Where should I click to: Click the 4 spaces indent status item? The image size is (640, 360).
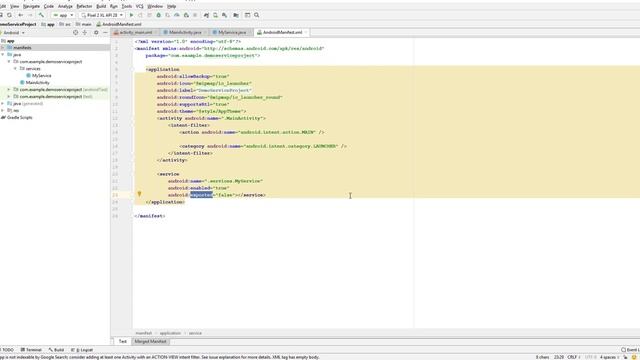(608, 357)
